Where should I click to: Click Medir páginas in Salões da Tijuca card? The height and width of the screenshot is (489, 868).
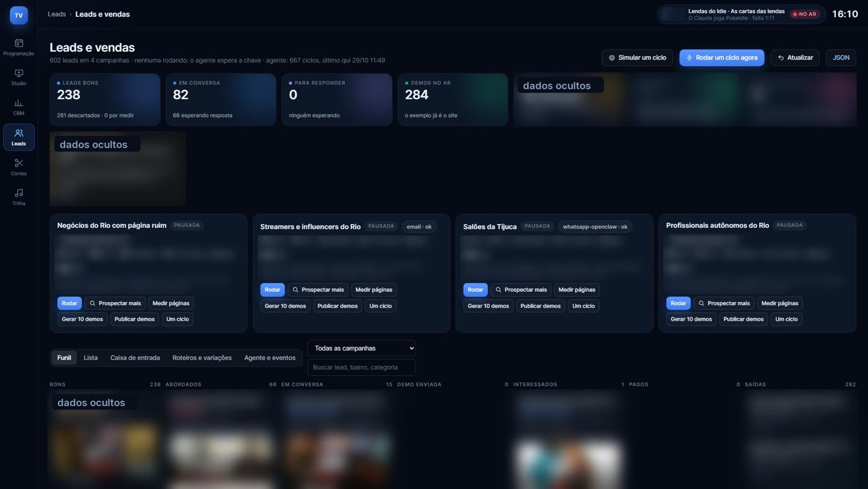tap(577, 290)
